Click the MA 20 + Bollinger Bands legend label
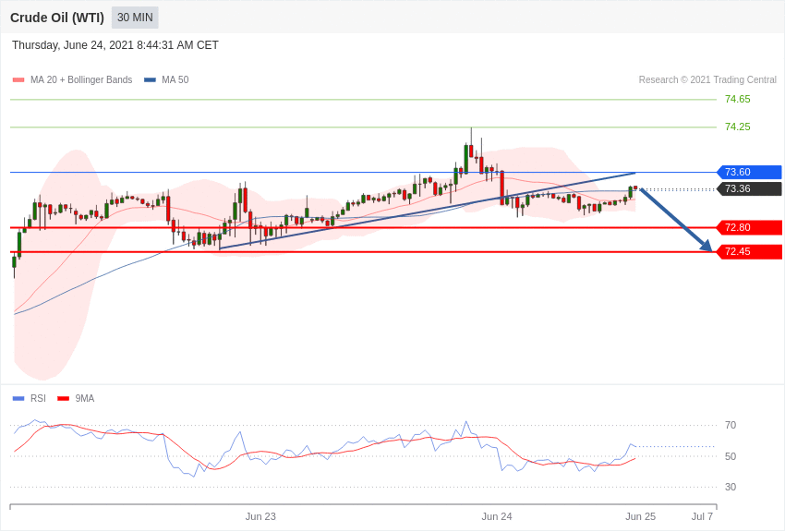 point(81,79)
